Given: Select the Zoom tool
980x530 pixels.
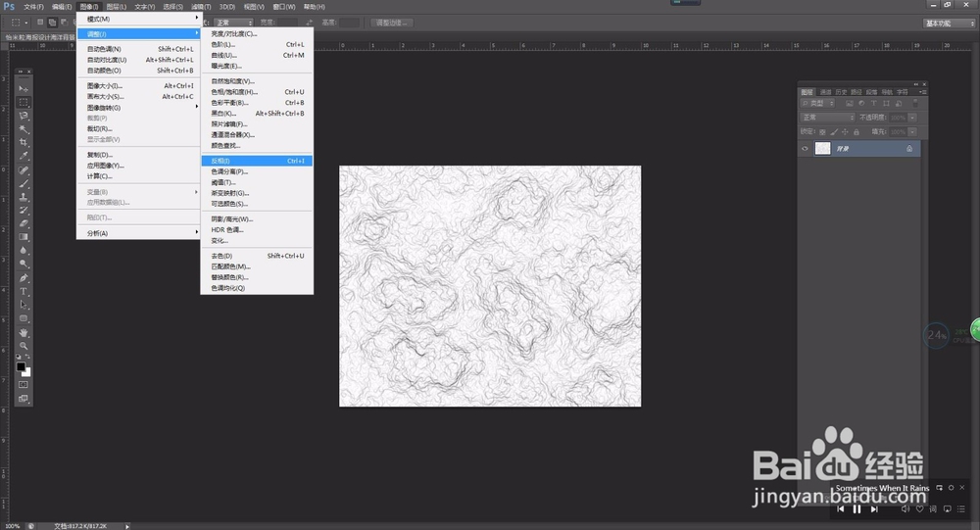Looking at the screenshot, I should tap(24, 346).
